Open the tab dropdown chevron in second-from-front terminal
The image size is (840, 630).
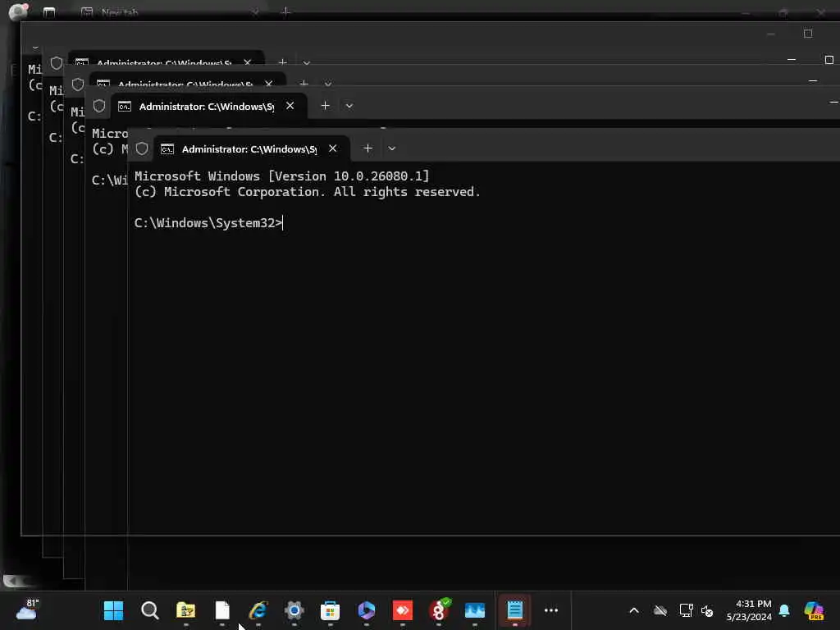[x=349, y=106]
